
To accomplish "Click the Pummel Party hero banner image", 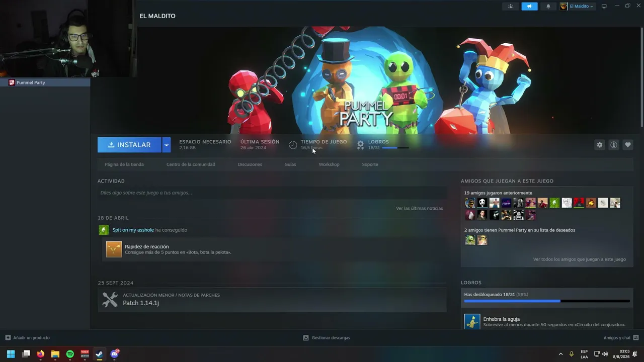I will pyautogui.click(x=365, y=80).
